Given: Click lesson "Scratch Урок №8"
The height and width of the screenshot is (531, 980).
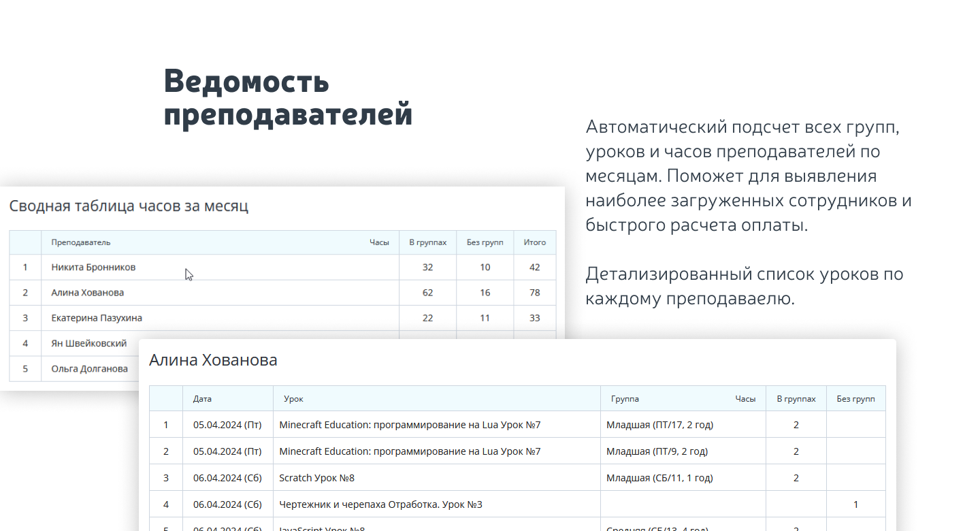Looking at the screenshot, I should 316,478.
